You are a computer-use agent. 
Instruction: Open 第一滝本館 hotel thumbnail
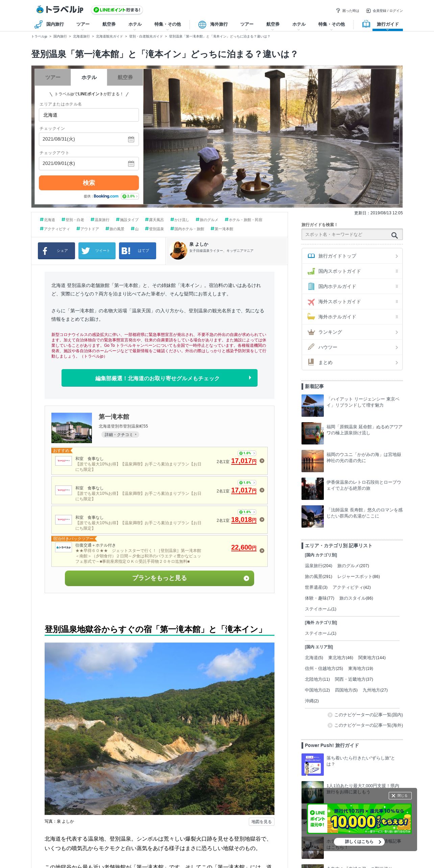coord(72,428)
